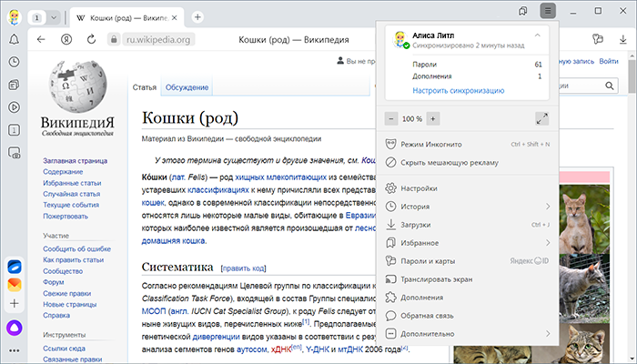637x364 pixels.
Task: Click the first cat photo thumbnail
Action: pyautogui.click(x=584, y=219)
